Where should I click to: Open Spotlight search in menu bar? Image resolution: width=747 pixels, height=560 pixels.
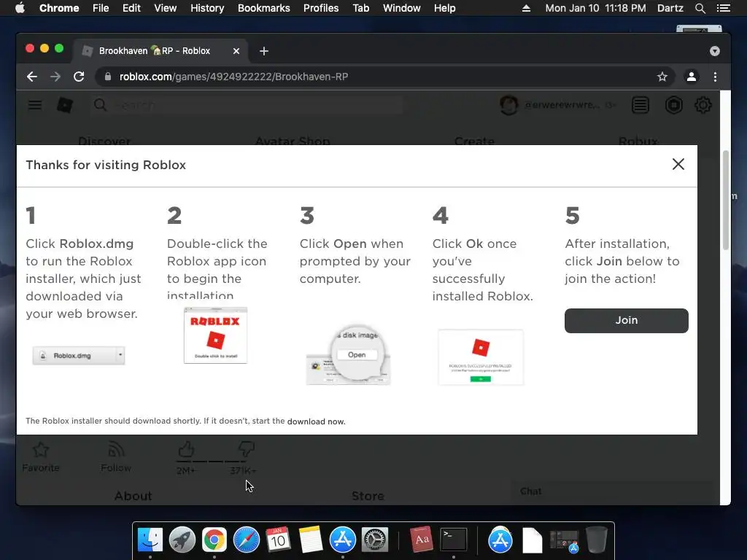click(x=700, y=8)
